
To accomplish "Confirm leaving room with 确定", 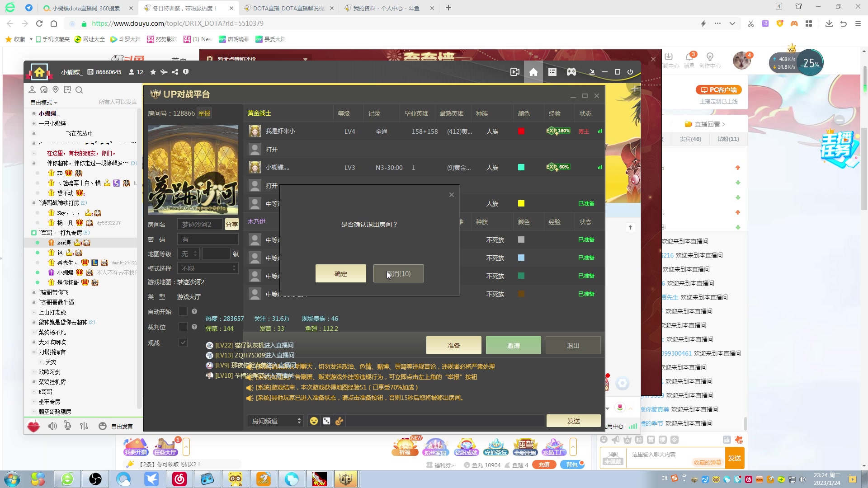I will tap(341, 273).
